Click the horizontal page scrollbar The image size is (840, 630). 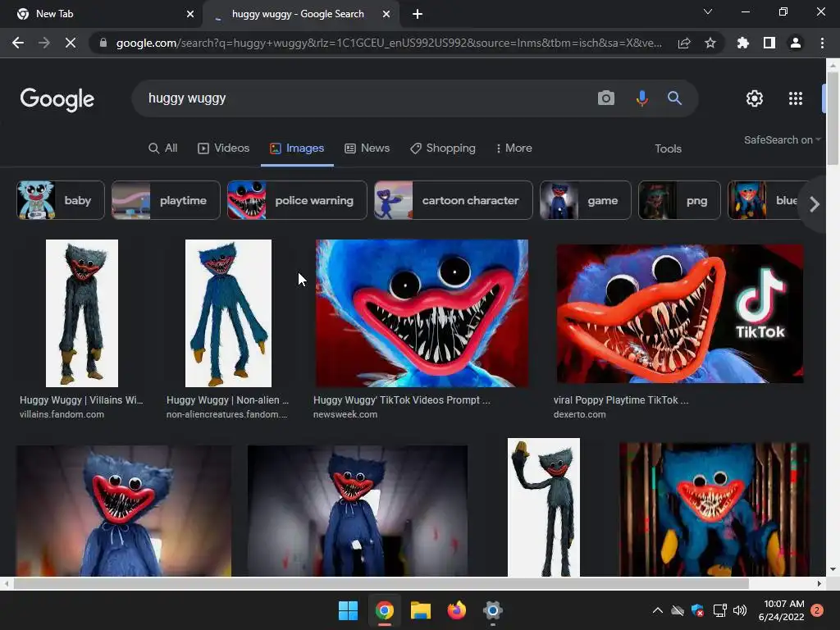click(381, 583)
